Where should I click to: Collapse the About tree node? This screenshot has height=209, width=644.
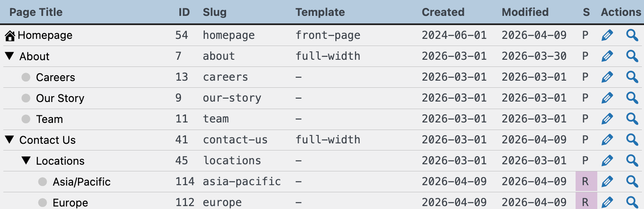[10, 56]
